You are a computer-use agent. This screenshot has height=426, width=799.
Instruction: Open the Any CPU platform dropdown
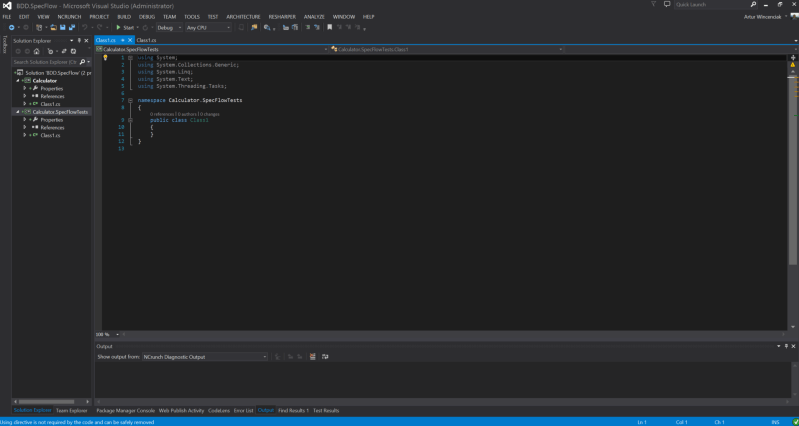208,28
